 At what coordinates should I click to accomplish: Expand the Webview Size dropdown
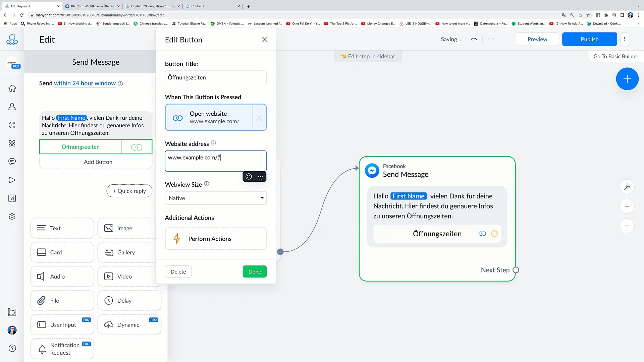click(x=216, y=198)
